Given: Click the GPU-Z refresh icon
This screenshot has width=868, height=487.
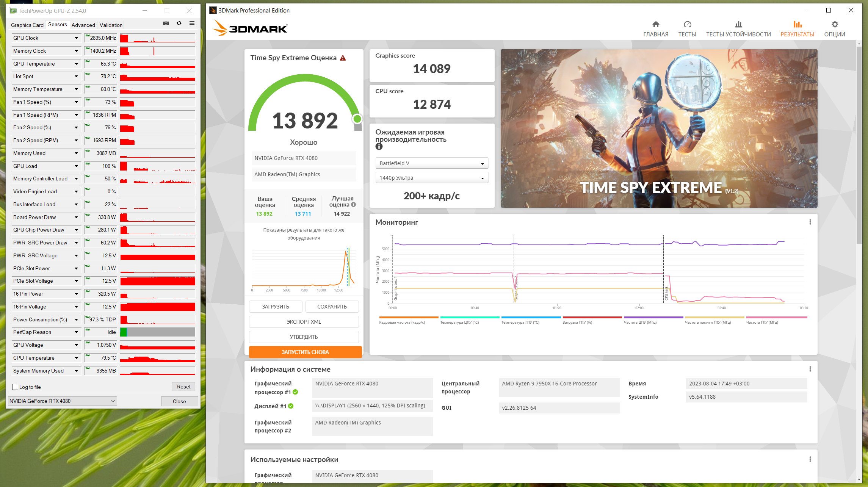Looking at the screenshot, I should point(179,23).
